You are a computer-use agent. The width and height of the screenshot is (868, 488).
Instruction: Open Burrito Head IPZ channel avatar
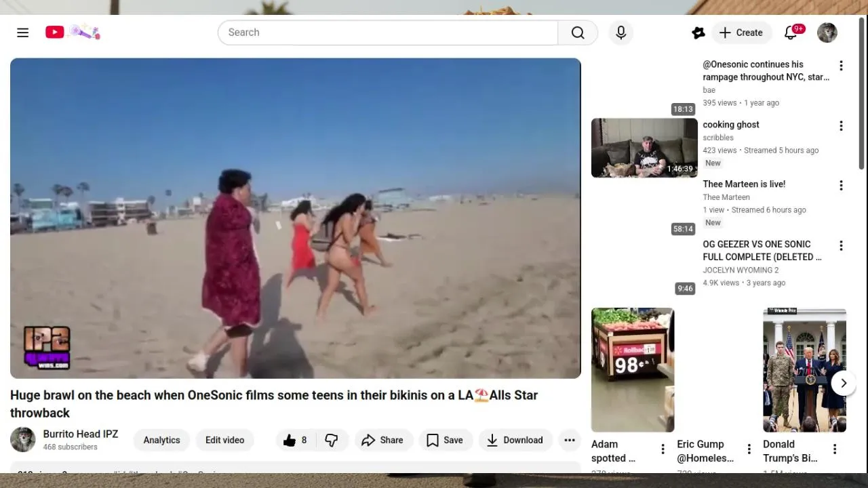(23, 440)
